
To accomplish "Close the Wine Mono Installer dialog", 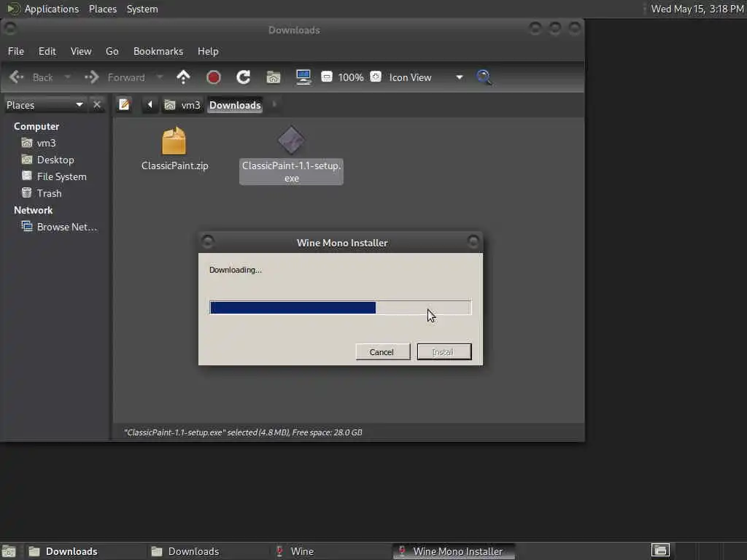I will click(x=473, y=242).
